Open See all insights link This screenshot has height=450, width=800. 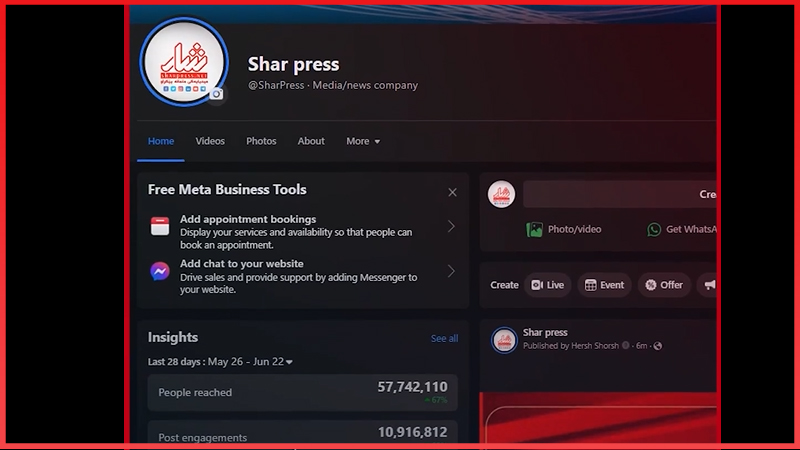(x=444, y=338)
